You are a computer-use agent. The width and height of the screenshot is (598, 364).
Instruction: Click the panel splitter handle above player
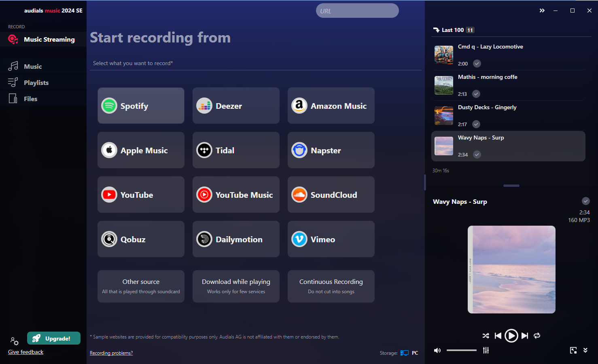[511, 186]
